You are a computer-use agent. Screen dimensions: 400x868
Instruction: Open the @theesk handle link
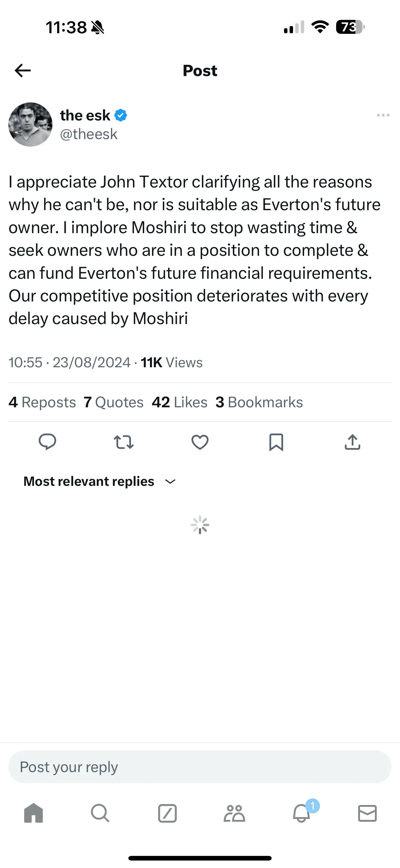[x=89, y=134]
